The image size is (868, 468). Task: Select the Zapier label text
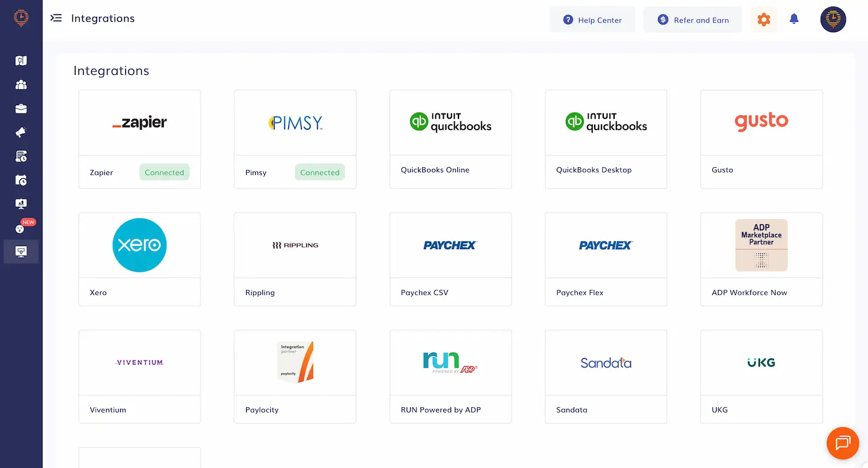[x=101, y=172]
